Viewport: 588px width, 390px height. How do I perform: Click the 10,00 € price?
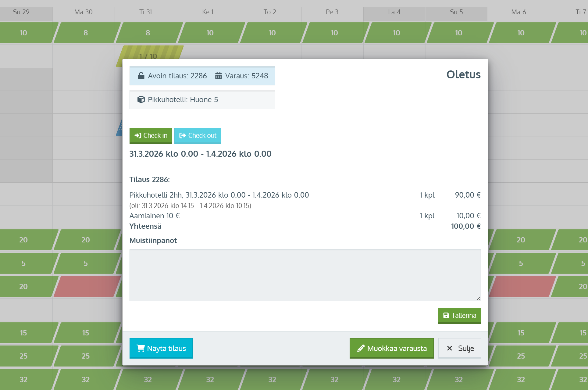coord(469,216)
